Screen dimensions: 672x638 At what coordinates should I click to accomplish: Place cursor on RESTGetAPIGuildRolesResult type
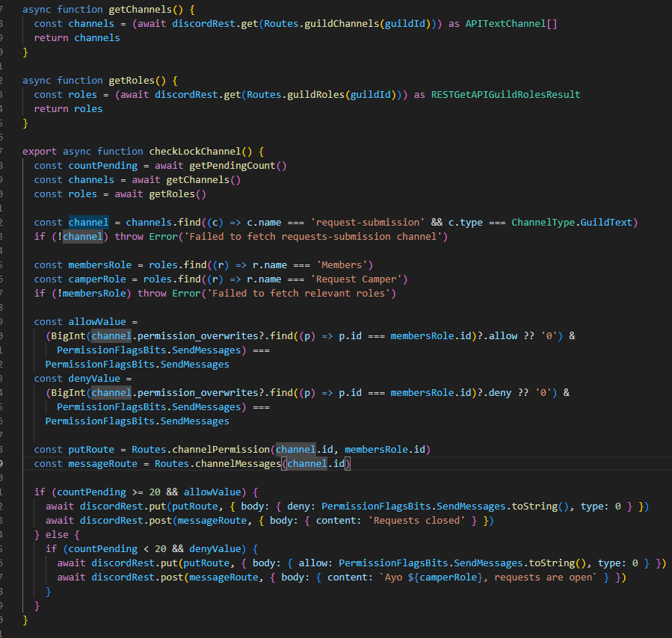click(x=505, y=94)
